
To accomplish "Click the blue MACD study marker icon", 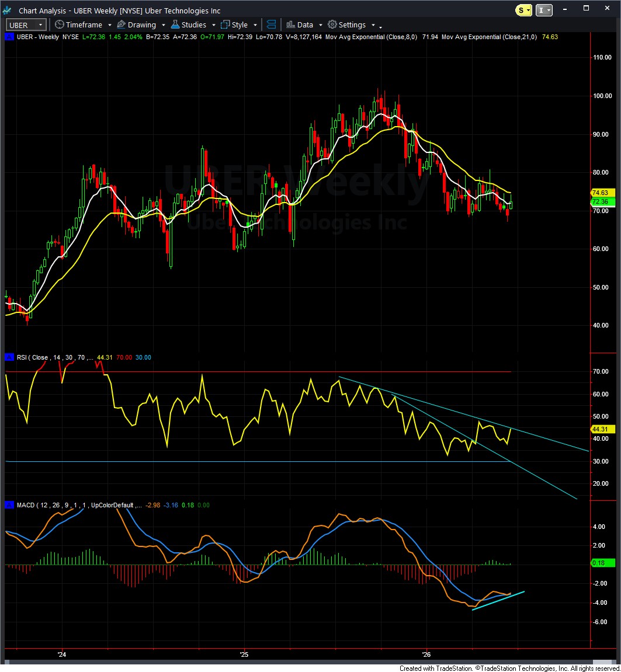I will tap(9, 505).
